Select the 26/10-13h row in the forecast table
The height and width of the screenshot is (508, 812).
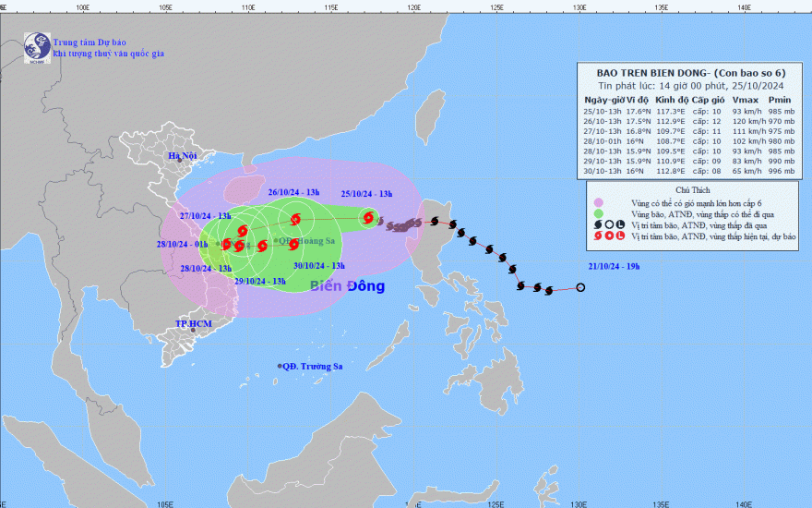tap(687, 120)
